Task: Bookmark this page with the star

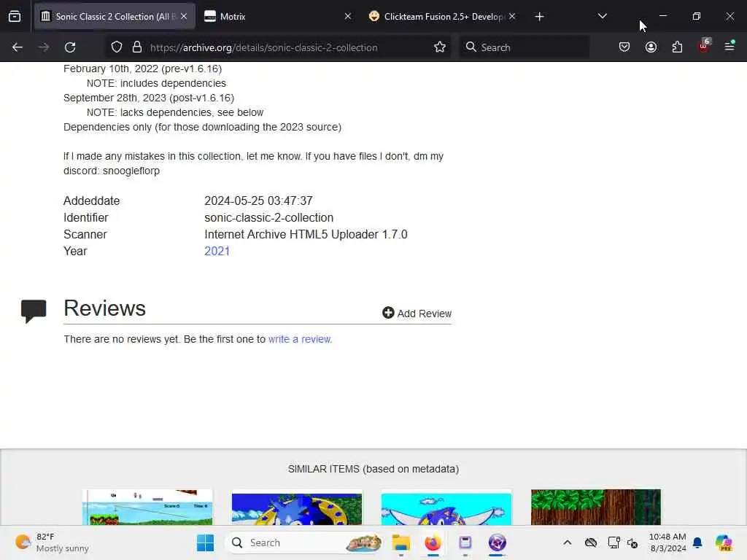Action: click(x=440, y=47)
